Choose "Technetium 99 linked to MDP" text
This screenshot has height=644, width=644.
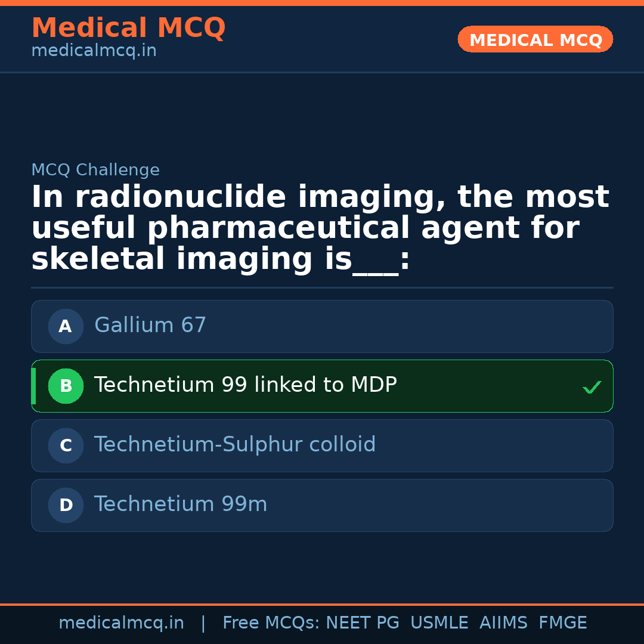point(245,385)
